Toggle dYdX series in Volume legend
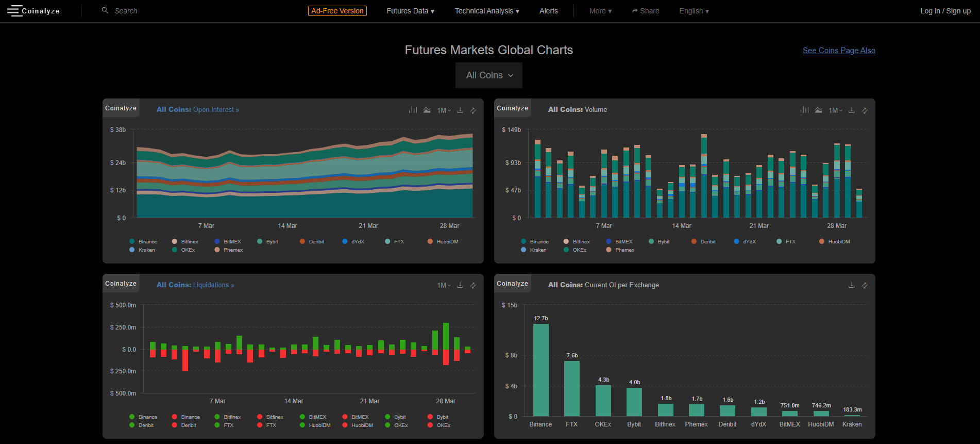 pos(744,241)
